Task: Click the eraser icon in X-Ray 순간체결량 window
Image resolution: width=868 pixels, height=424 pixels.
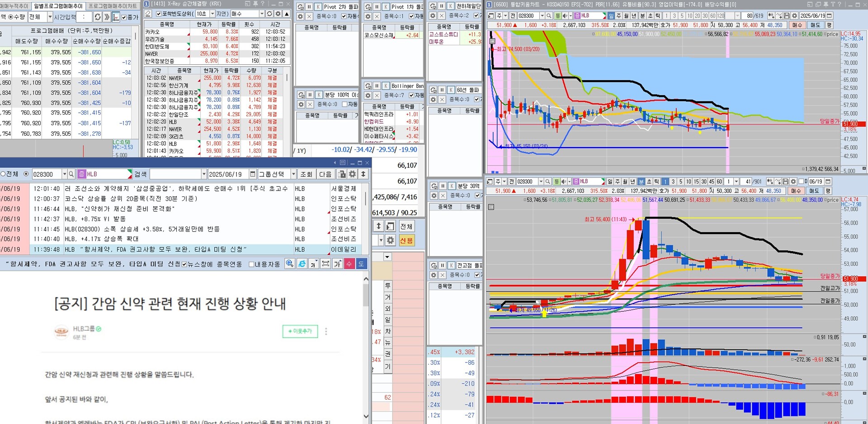Action: (148, 14)
